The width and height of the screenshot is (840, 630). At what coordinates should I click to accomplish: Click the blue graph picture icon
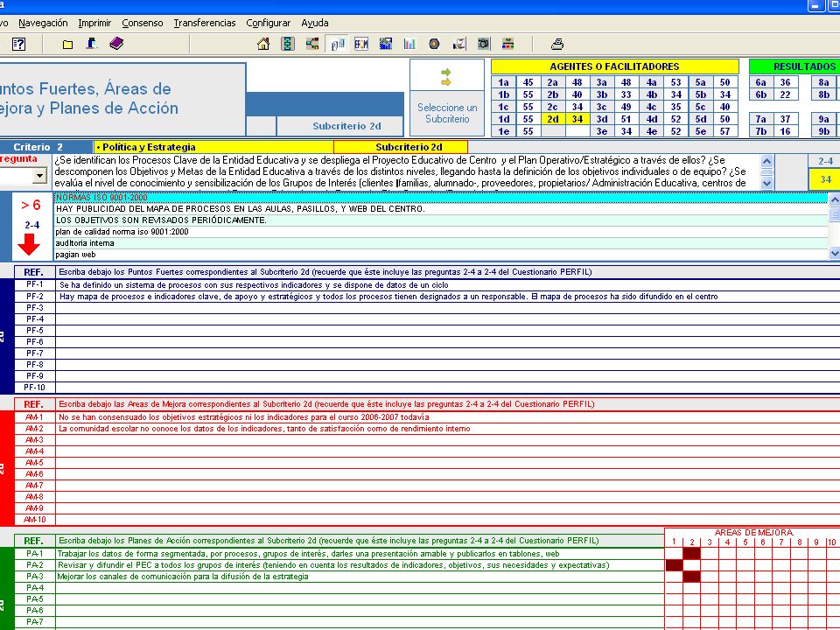click(x=386, y=44)
